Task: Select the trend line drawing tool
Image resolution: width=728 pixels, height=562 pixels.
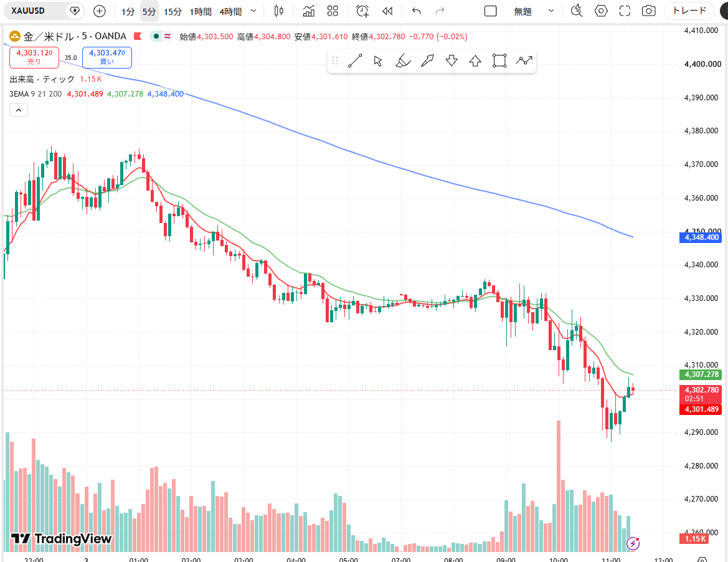Action: (355, 61)
